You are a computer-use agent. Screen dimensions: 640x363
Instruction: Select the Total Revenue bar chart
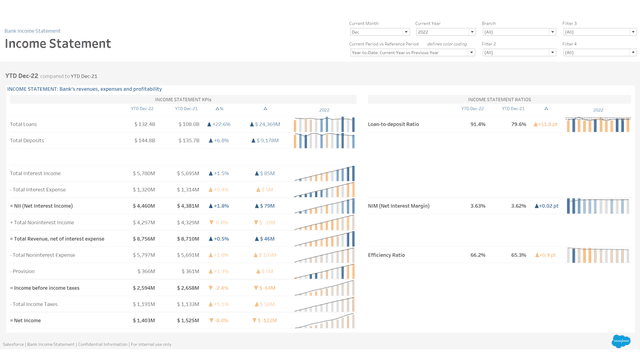(324, 239)
